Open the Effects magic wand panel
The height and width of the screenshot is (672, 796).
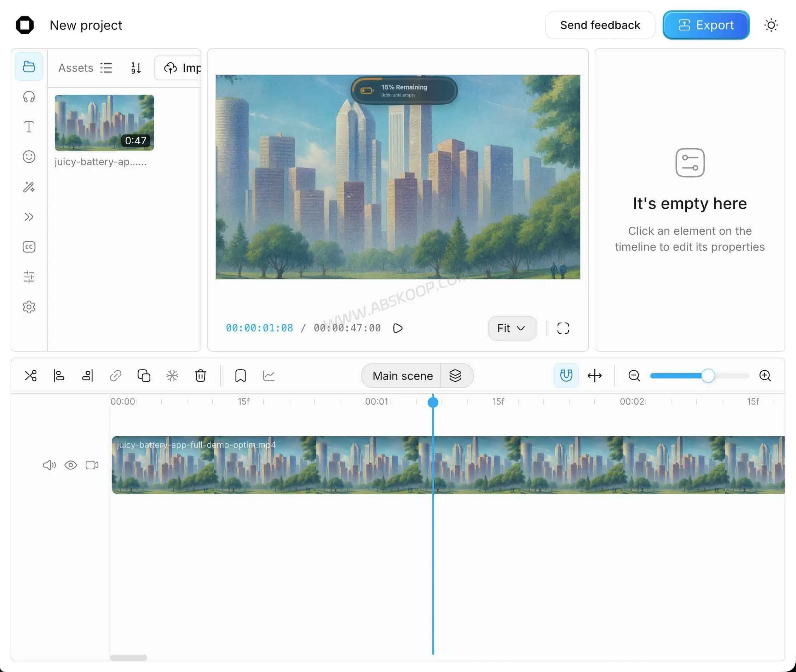[29, 187]
